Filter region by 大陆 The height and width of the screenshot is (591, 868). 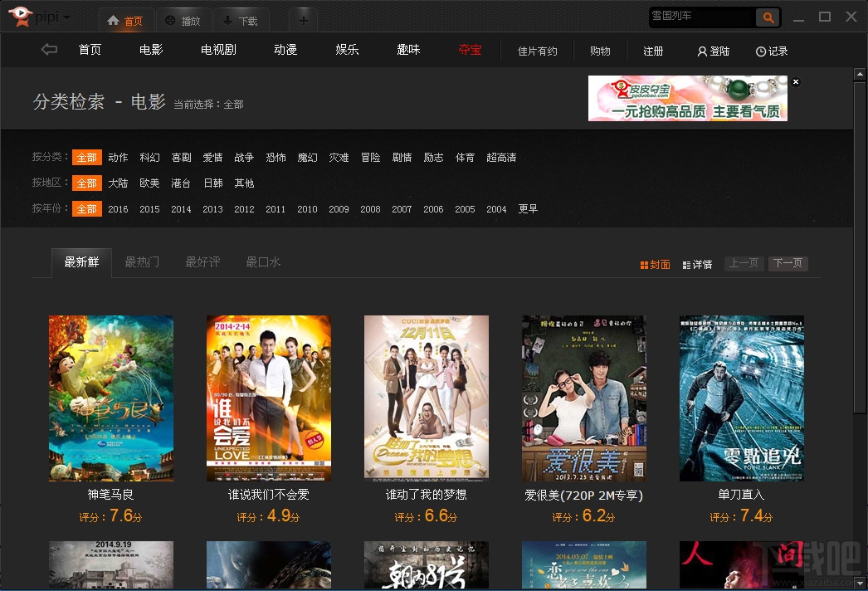[x=118, y=183]
